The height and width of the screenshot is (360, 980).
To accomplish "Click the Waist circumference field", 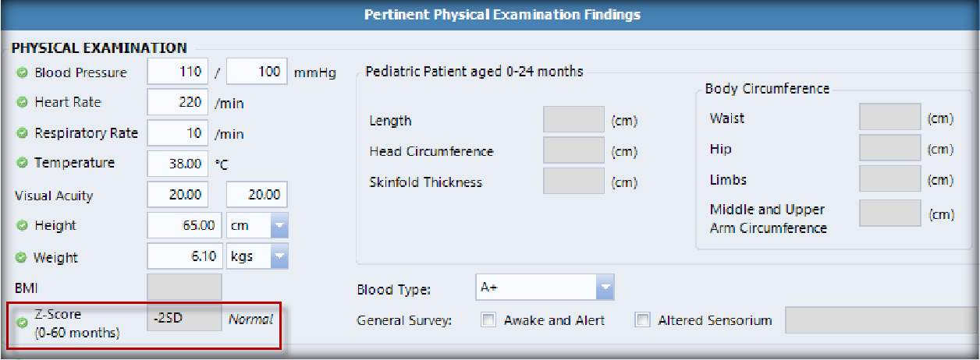I will click(889, 118).
